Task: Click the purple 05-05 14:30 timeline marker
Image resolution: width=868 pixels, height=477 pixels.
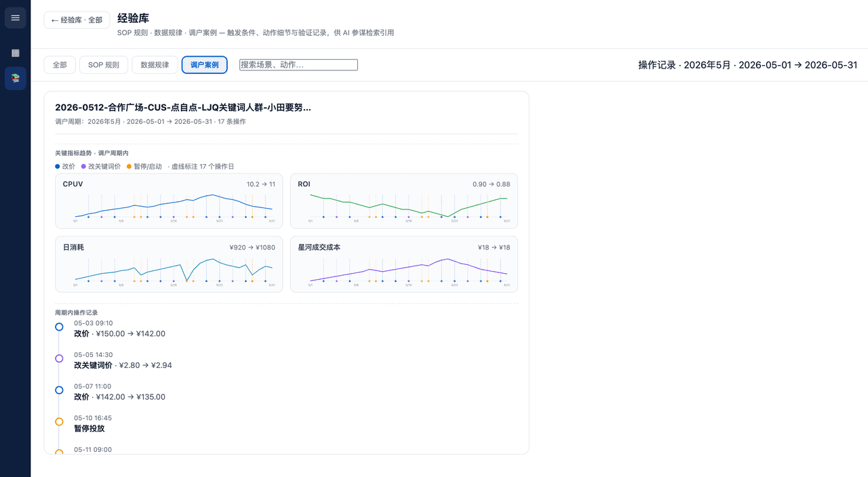Action: tap(59, 358)
